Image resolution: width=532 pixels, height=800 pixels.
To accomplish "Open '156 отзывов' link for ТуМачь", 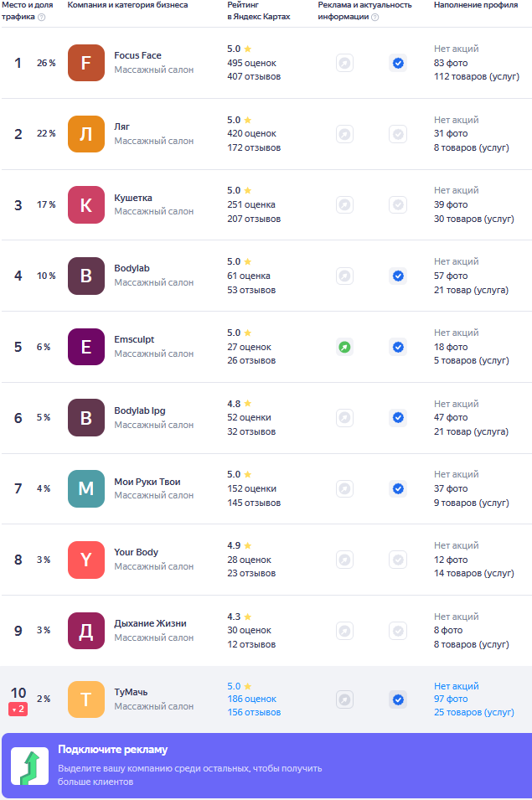I will click(254, 712).
